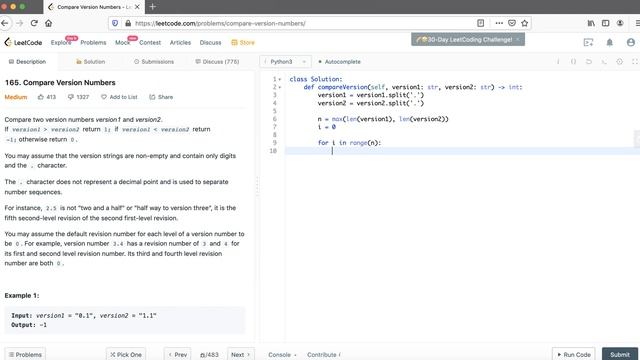The height and width of the screenshot is (360, 640).
Task: Enter fullscreen editor mode
Action: pos(635,62)
